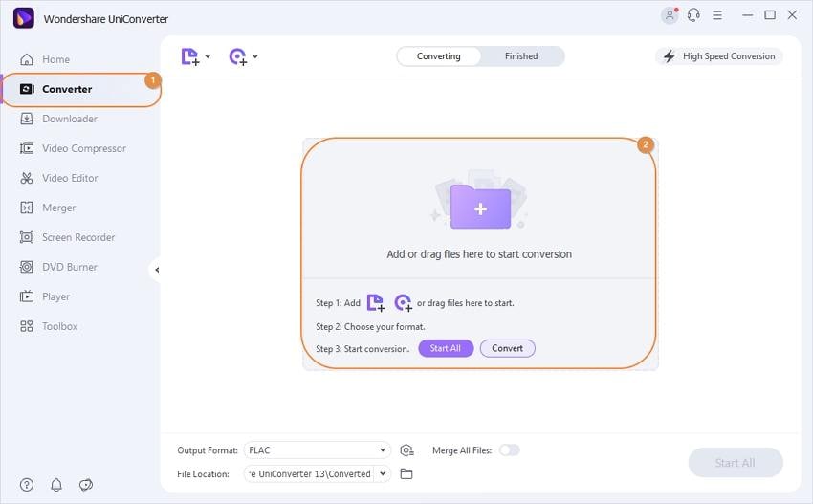Open the Downloader section
813x504 pixels.
[x=70, y=119]
